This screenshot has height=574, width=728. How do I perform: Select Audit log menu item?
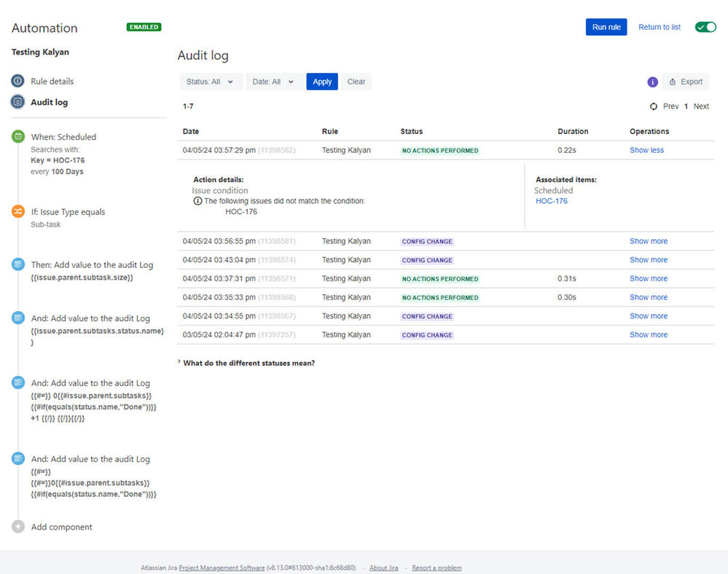[50, 102]
